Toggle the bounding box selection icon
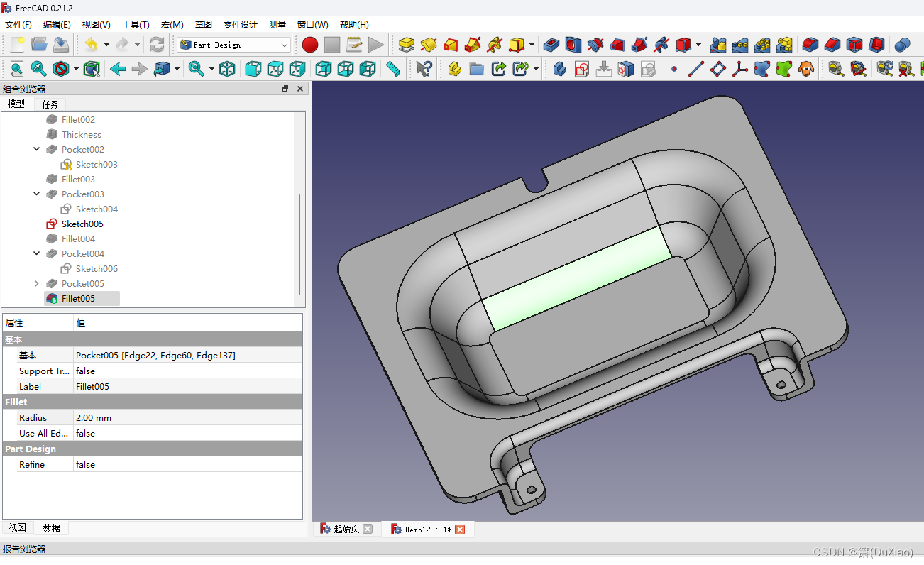 [x=92, y=69]
